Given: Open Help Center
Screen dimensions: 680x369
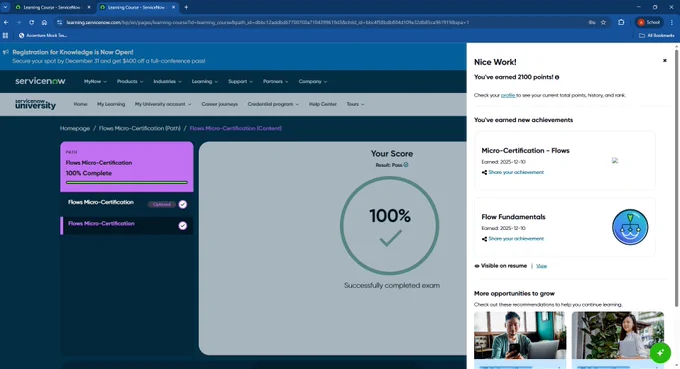Looking at the screenshot, I should 323,104.
